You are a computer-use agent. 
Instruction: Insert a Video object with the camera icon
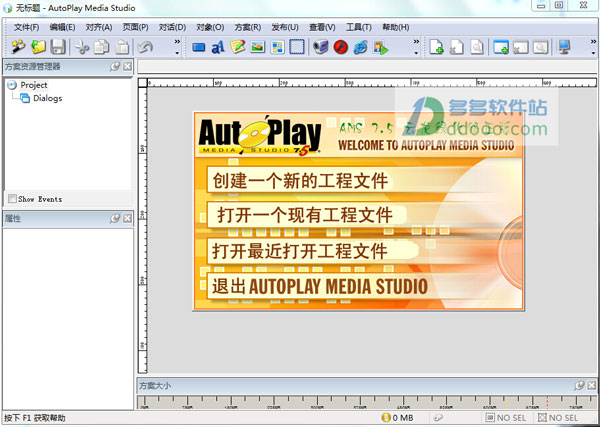321,47
